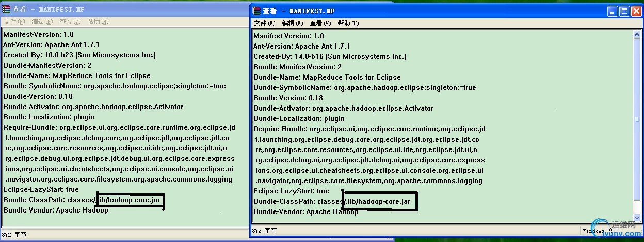
Task: Click 'Bundle-SymbolicName' line in the right window
Action: pos(365,87)
